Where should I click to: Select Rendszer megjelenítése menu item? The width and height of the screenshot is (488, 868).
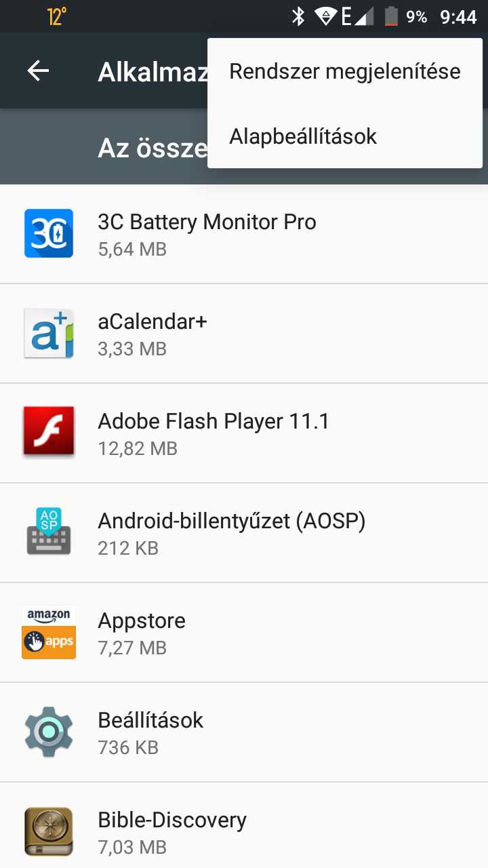(345, 71)
